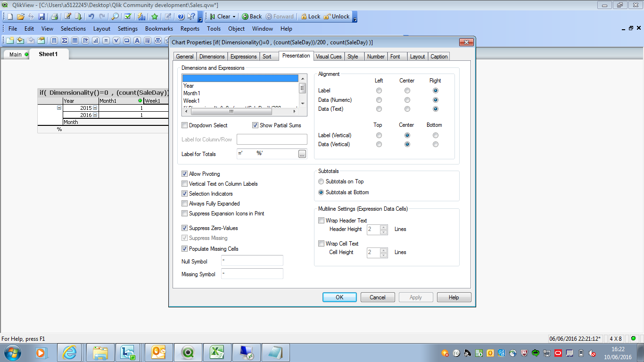Select the Subtotals on Top radio button
The image size is (644, 362).
click(x=322, y=181)
